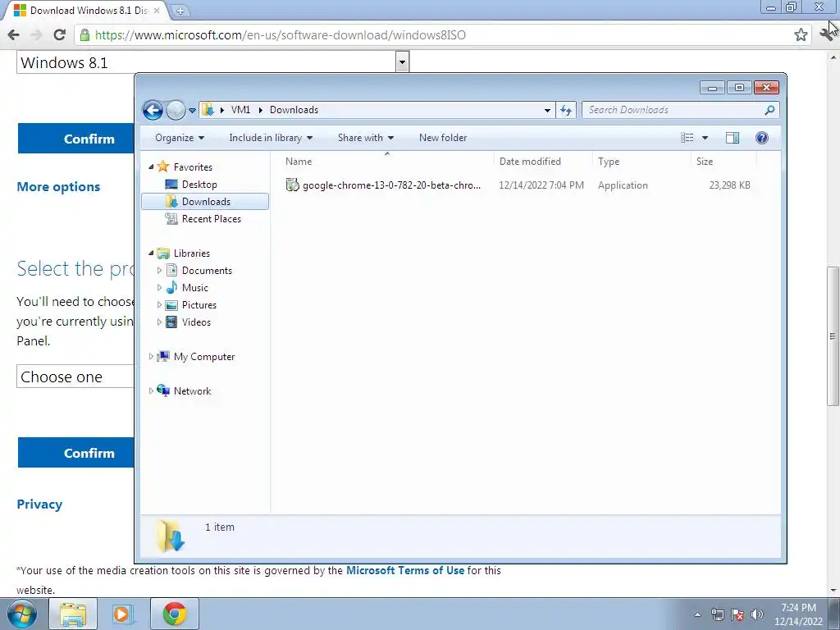Close the Download Windows 8.1 tab
840x630 pixels.
click(x=157, y=10)
